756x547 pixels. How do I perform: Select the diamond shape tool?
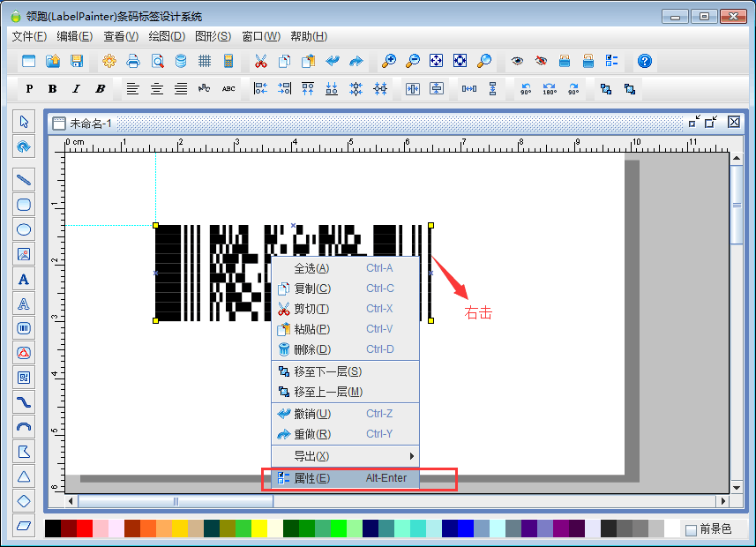pos(24,501)
